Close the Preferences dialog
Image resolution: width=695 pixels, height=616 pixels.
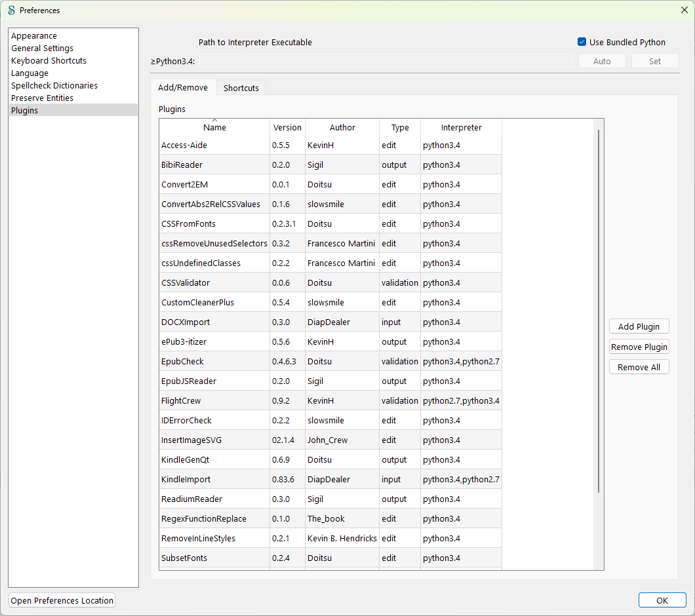[x=685, y=10]
